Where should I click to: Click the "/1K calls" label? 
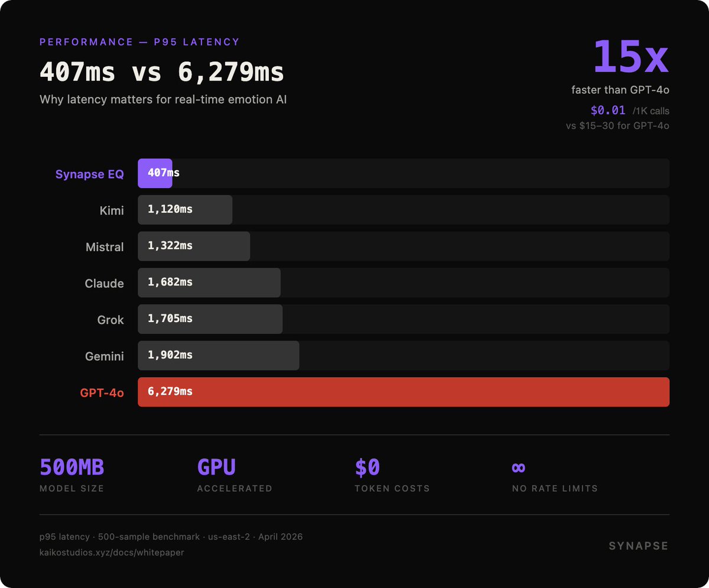[651, 111]
